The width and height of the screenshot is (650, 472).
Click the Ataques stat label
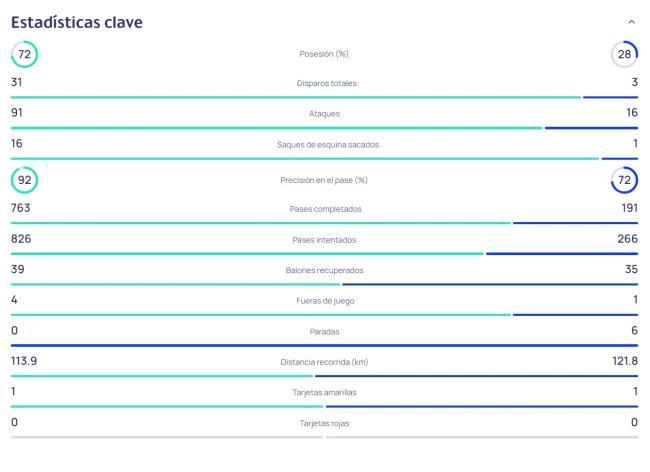[x=324, y=114]
